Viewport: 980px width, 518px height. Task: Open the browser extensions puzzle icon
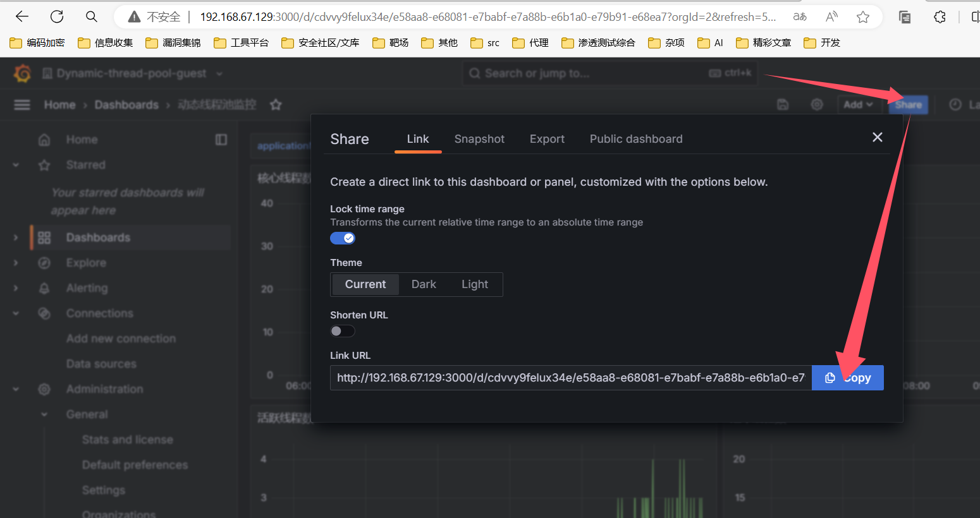coord(940,17)
